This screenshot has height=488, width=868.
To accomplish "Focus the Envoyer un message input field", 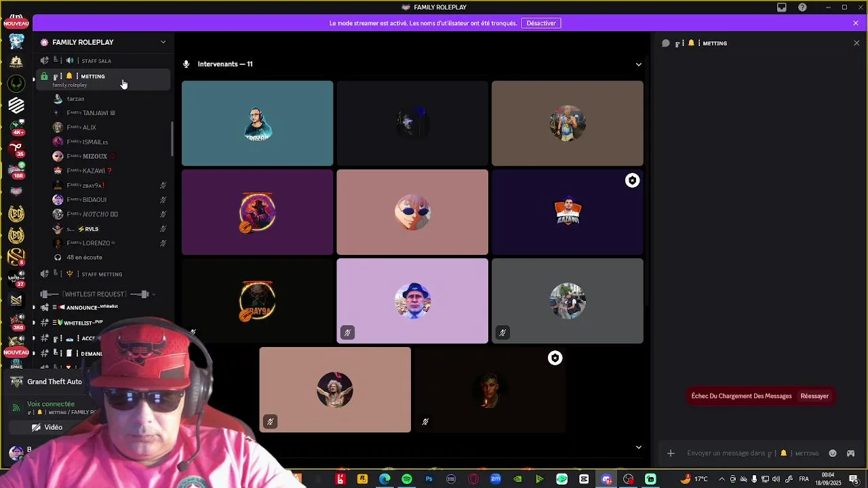I will (753, 453).
